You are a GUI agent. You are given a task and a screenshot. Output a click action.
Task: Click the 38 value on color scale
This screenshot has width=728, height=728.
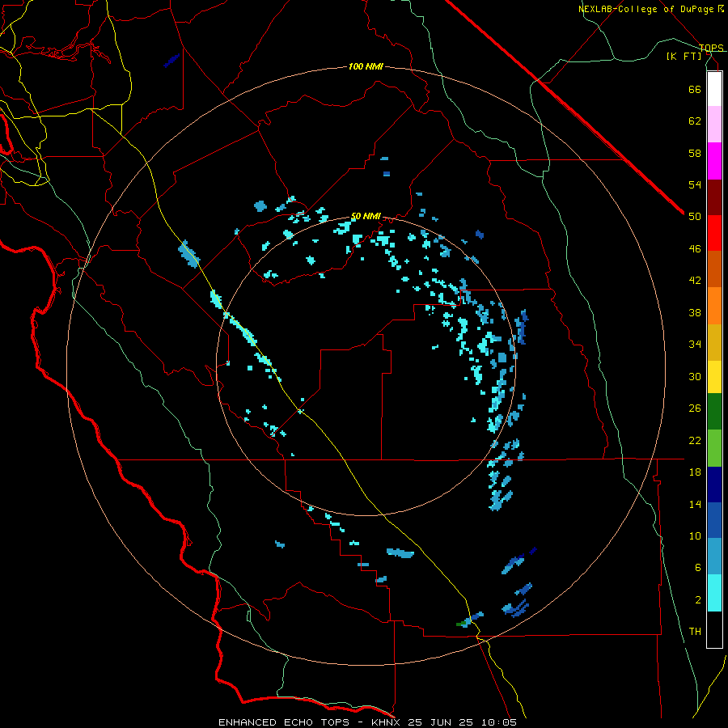695,312
